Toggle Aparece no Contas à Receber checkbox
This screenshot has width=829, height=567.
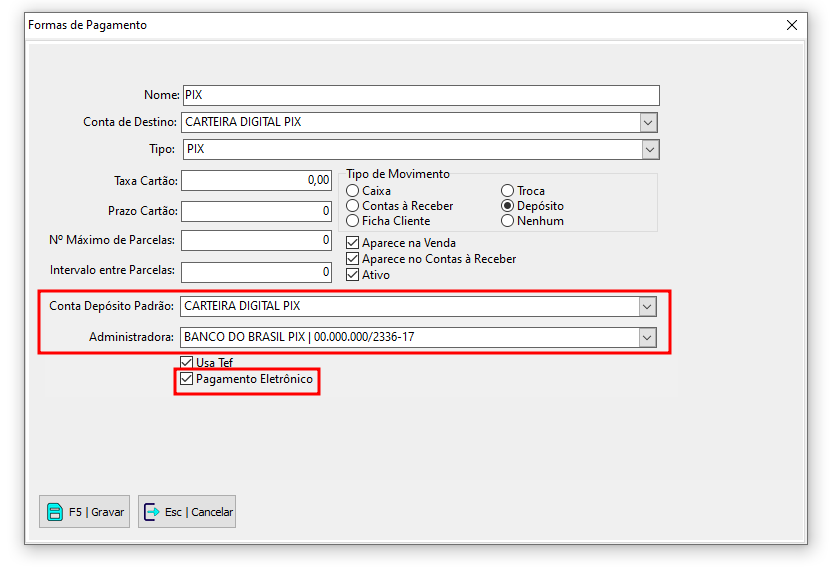pos(352,259)
